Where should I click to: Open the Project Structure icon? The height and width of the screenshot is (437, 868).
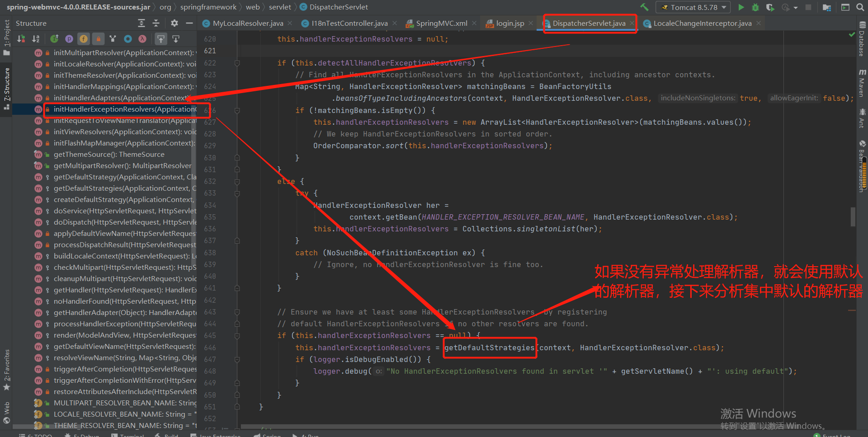tap(827, 7)
